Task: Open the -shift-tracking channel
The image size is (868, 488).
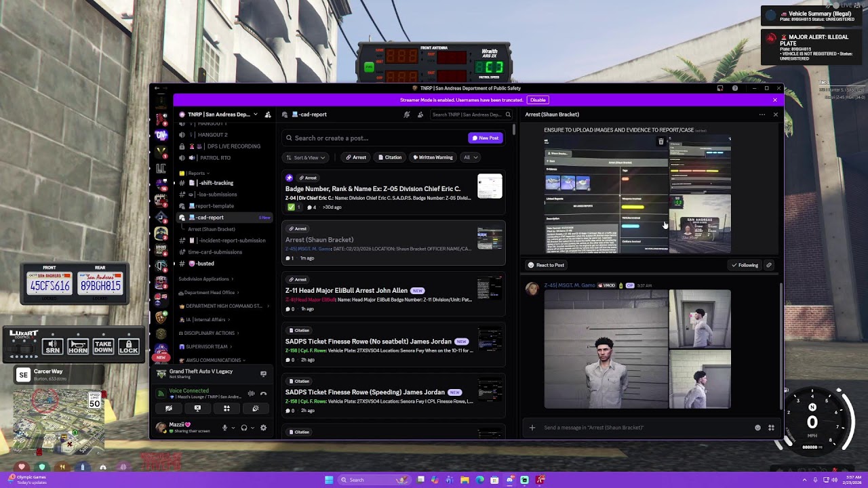Action: 215,183
